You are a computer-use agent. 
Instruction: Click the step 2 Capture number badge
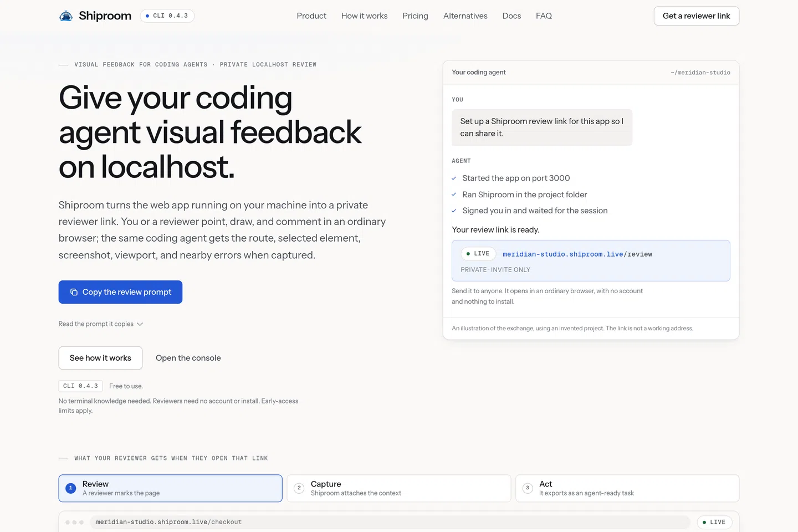[x=299, y=488]
